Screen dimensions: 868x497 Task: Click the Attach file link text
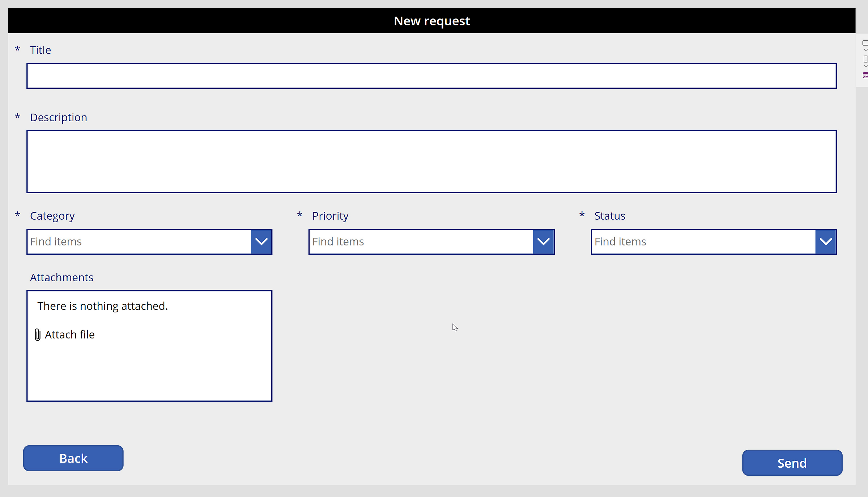coord(70,334)
